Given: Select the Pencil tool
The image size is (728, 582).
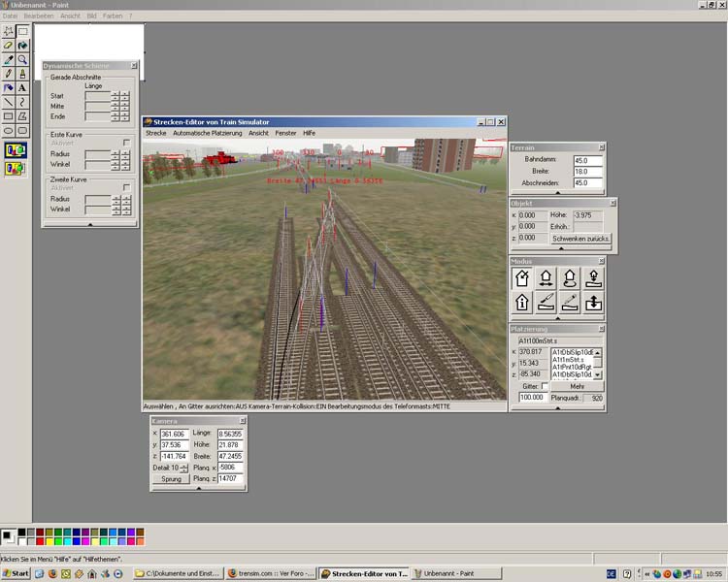Looking at the screenshot, I should [x=9, y=74].
